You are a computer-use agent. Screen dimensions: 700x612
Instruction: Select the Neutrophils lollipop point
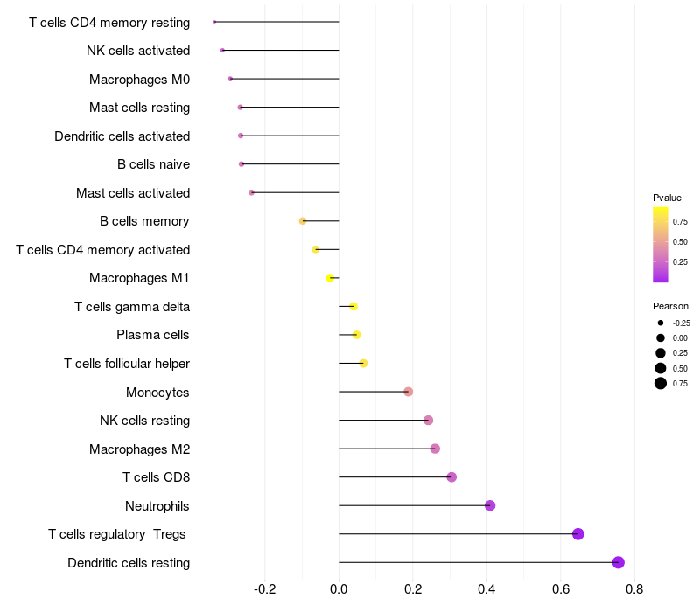490,505
